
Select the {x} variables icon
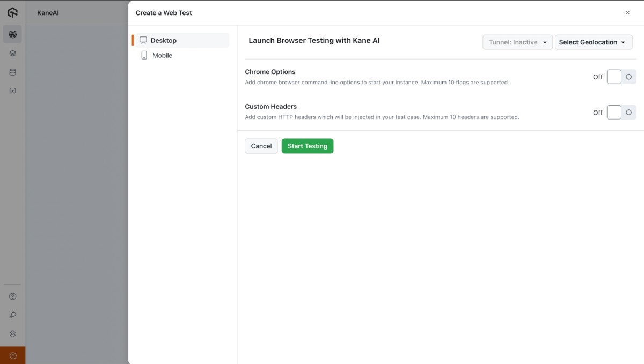point(12,90)
